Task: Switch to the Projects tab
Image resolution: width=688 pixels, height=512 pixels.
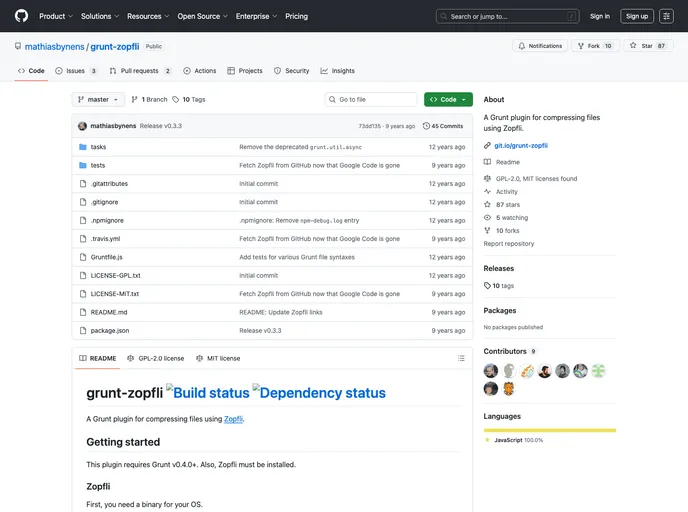Action: [245, 71]
